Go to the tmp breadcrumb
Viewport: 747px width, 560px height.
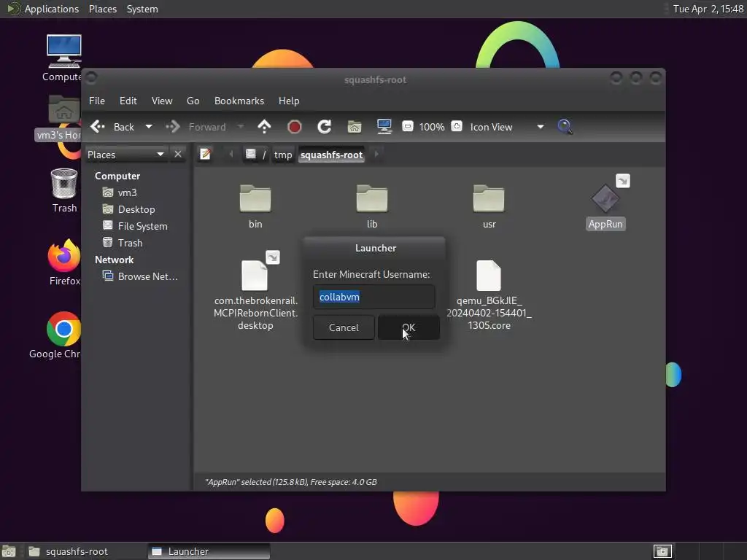coord(283,155)
